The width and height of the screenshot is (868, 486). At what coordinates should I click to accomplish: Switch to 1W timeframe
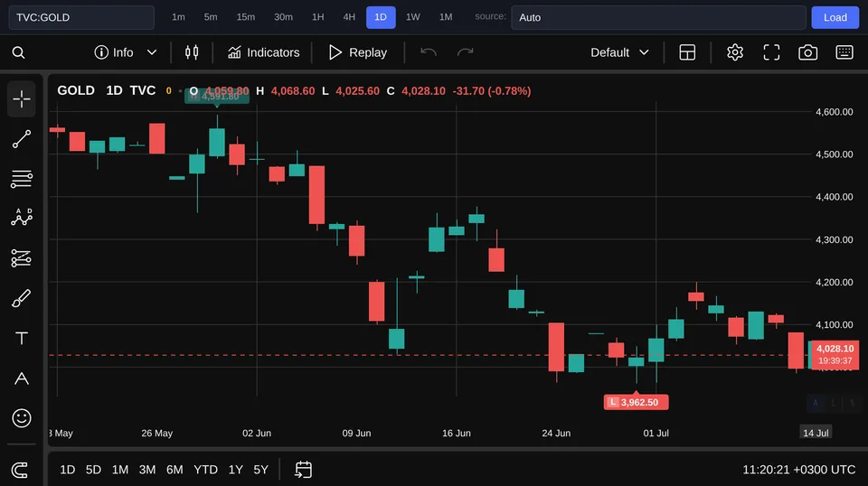pyautogui.click(x=413, y=17)
